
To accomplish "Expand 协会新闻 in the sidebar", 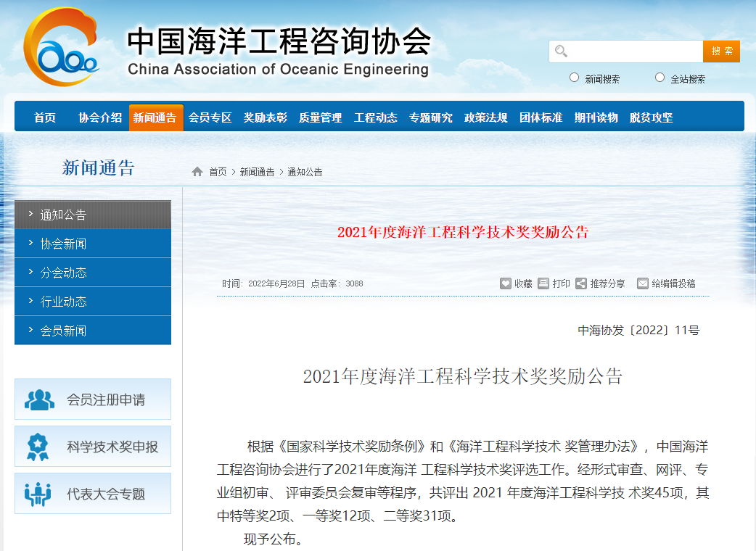I will (x=93, y=244).
